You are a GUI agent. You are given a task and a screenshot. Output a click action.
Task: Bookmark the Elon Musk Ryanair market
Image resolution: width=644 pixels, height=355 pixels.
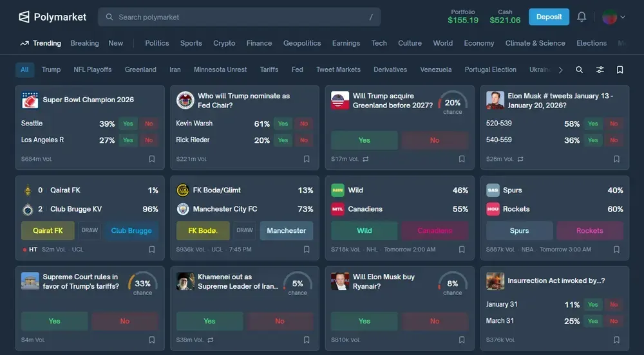click(462, 340)
